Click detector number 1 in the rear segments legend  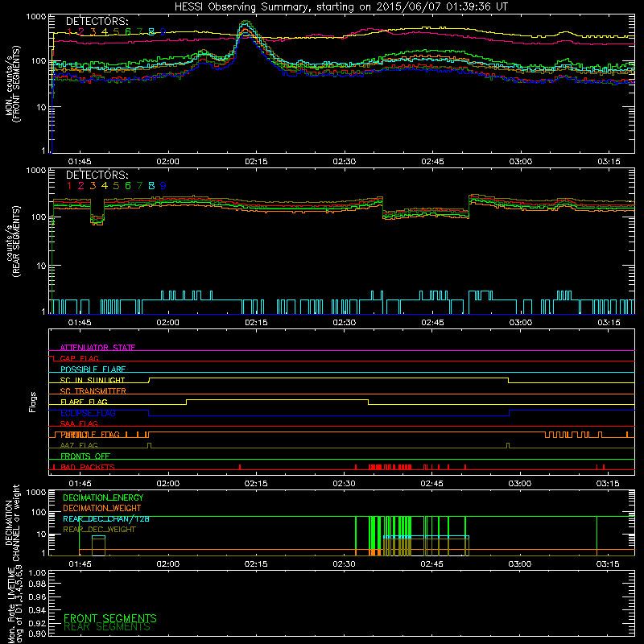[69, 186]
